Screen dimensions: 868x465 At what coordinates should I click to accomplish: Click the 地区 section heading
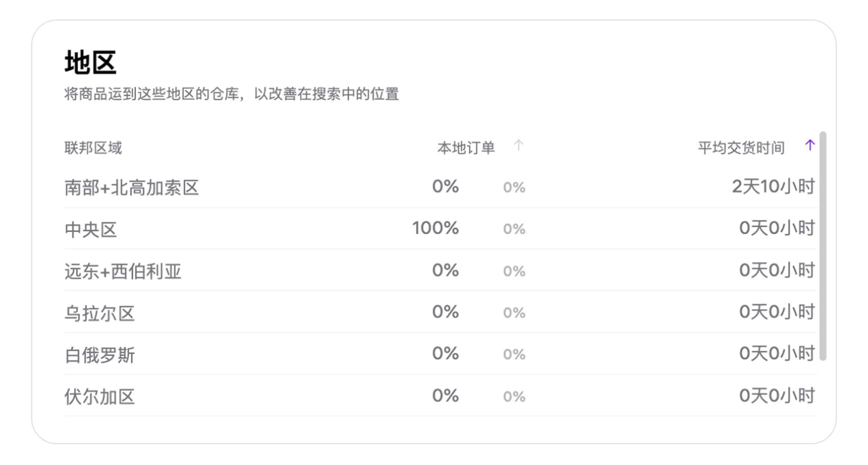pyautogui.click(x=90, y=62)
